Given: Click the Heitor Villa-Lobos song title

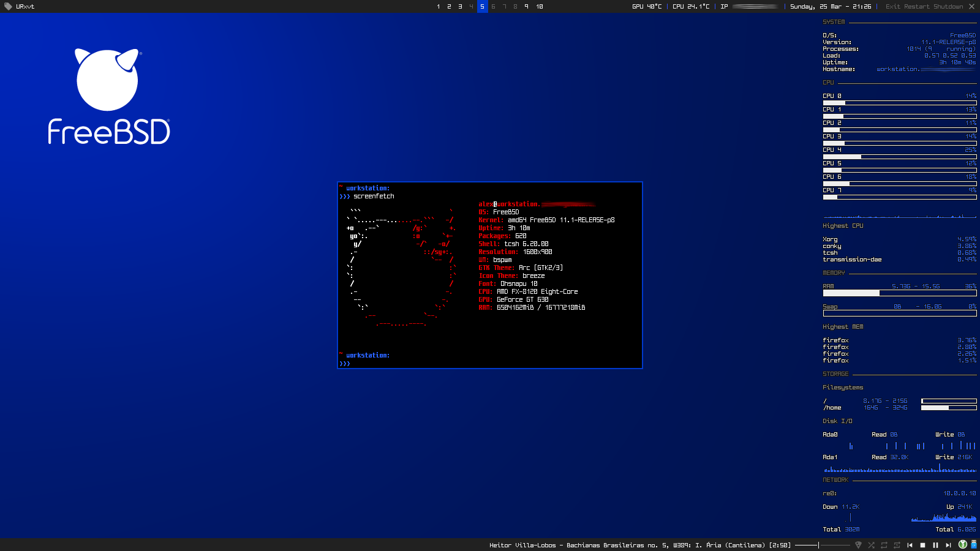Looking at the screenshot, I should [x=640, y=545].
